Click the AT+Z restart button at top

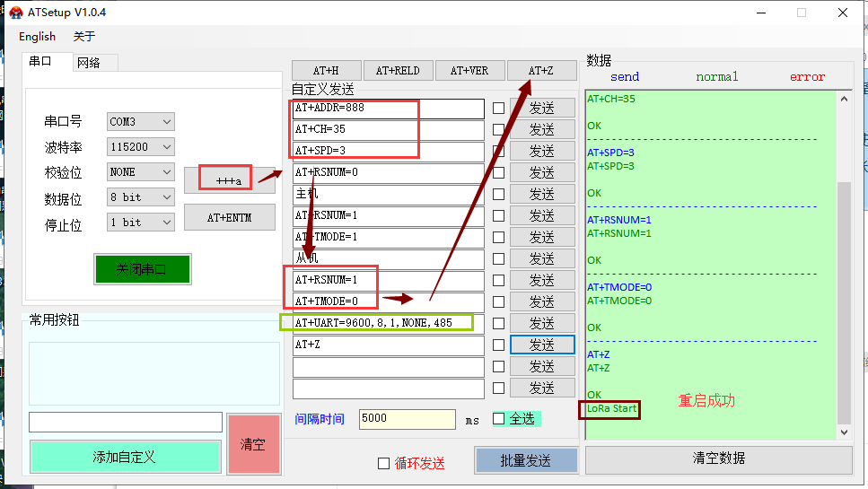click(541, 71)
